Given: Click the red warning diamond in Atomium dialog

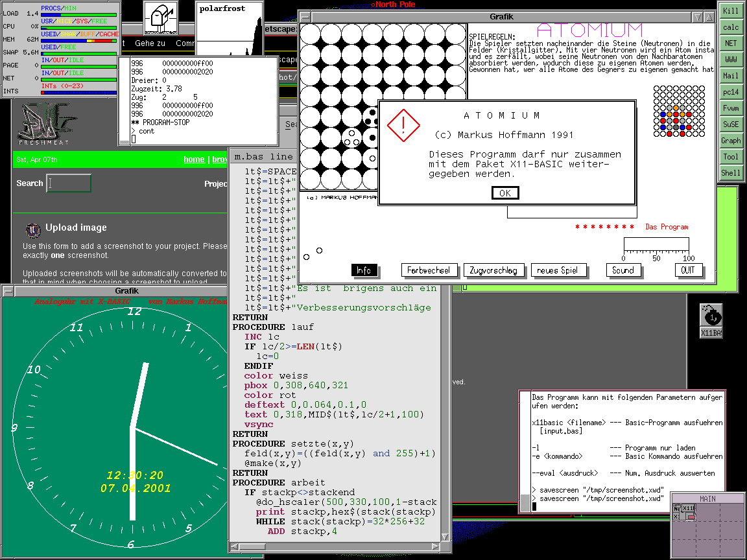Looking at the screenshot, I should pos(403,125).
